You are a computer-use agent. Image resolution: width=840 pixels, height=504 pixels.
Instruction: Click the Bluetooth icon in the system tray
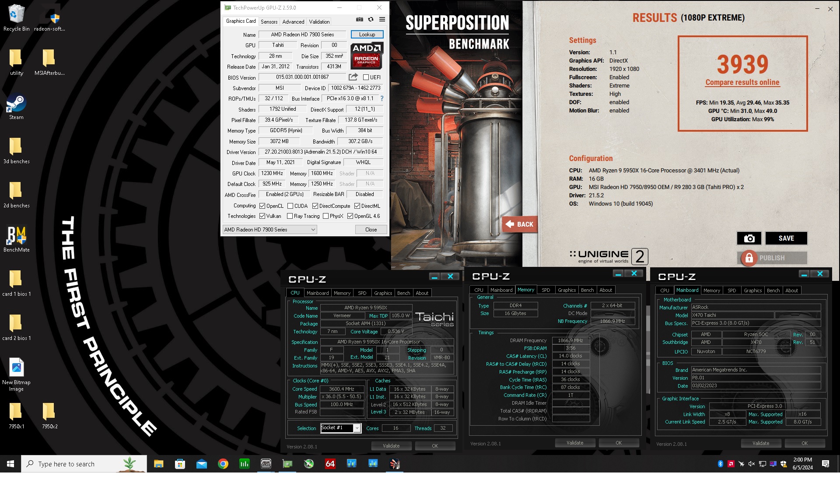pyautogui.click(x=720, y=464)
